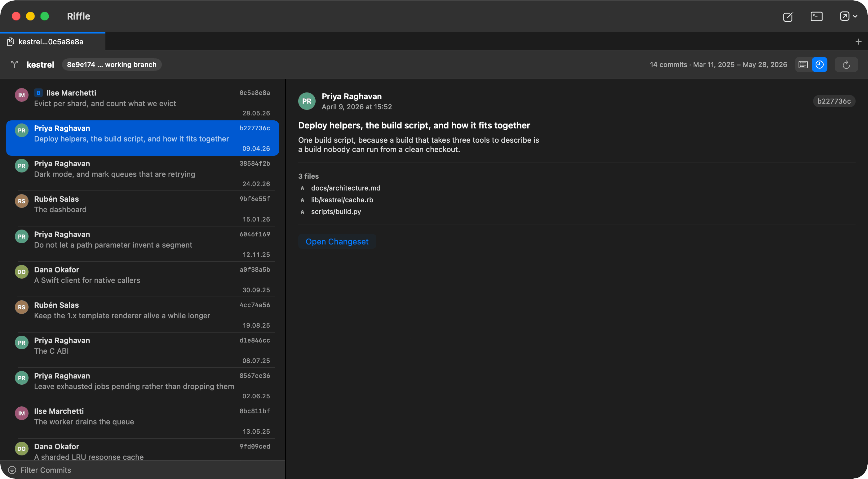Screen dimensions: 868x479
Task: Open file docs/architecture.md
Action: pos(346,188)
